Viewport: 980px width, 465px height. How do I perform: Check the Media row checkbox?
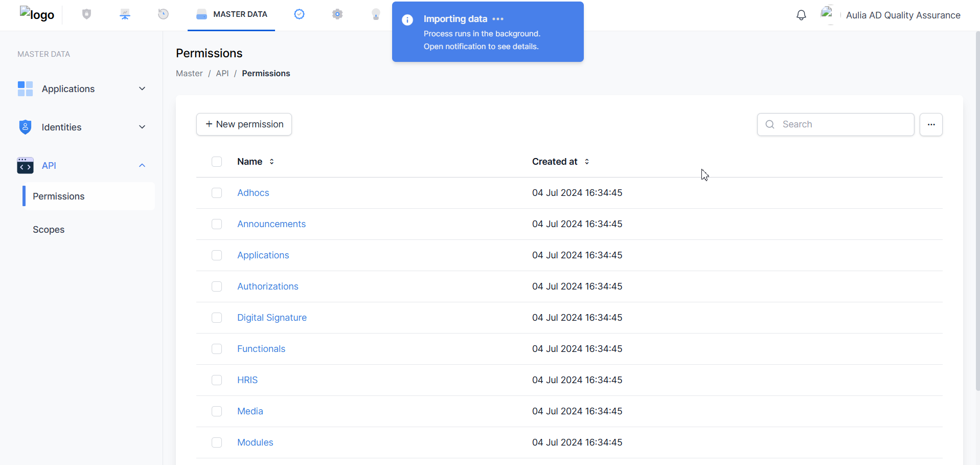pyautogui.click(x=217, y=411)
